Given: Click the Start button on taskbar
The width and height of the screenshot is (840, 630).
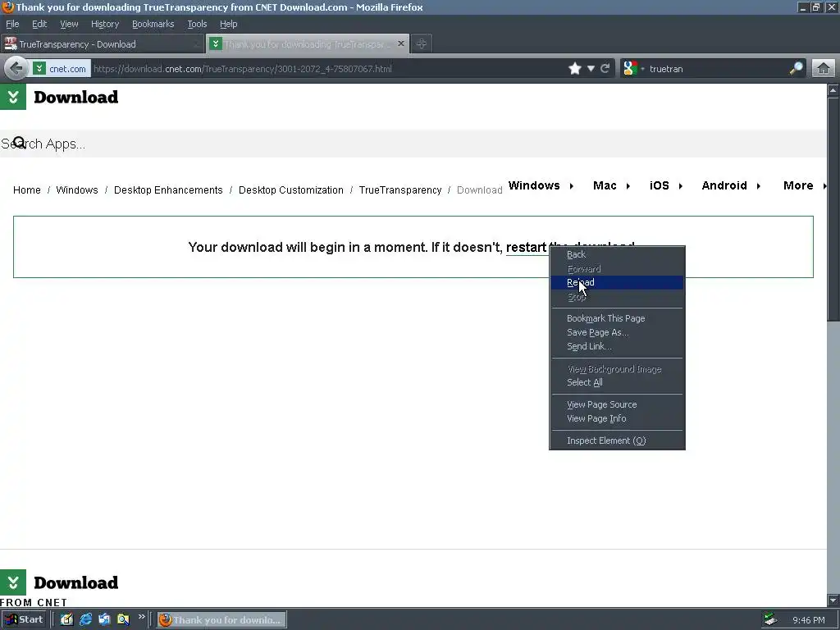Looking at the screenshot, I should pos(24,620).
